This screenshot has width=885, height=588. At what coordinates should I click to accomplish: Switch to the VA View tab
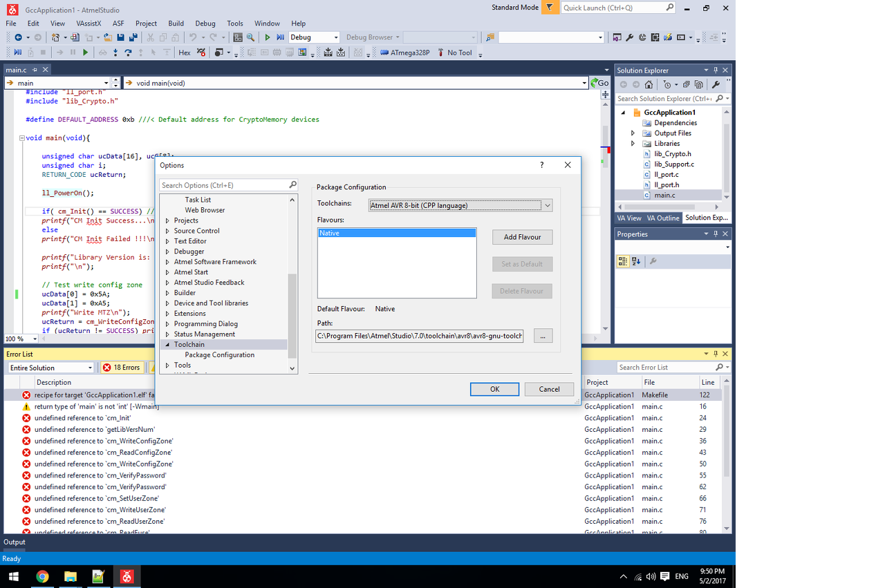point(629,218)
